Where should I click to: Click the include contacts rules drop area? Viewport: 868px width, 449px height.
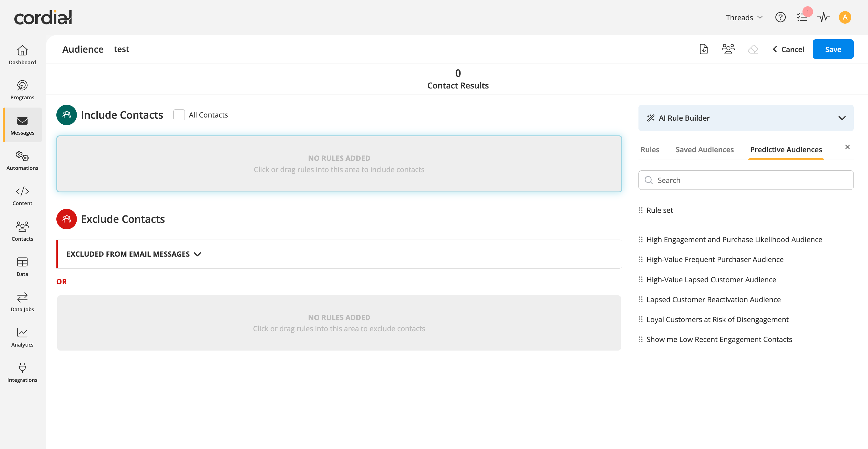click(x=339, y=164)
